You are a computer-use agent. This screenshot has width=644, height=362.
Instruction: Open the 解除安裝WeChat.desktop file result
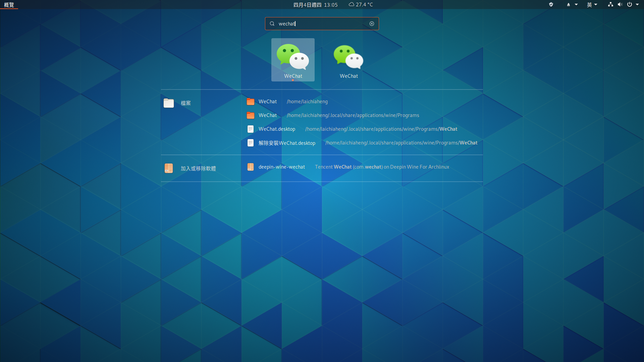point(362,143)
